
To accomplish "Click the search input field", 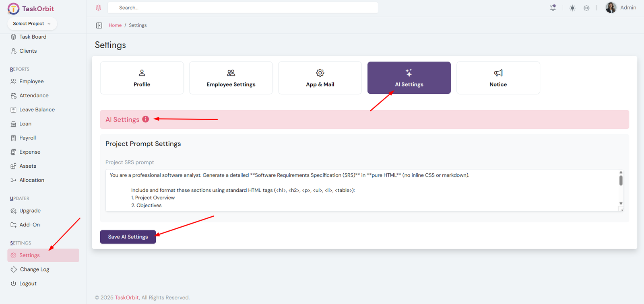I will pos(243,8).
